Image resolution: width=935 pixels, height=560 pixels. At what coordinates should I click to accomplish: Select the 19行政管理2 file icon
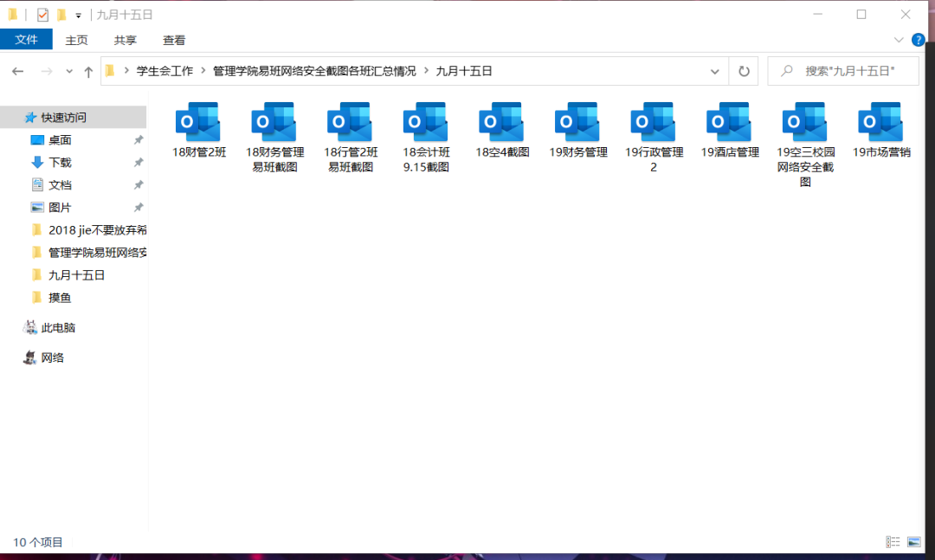(654, 123)
